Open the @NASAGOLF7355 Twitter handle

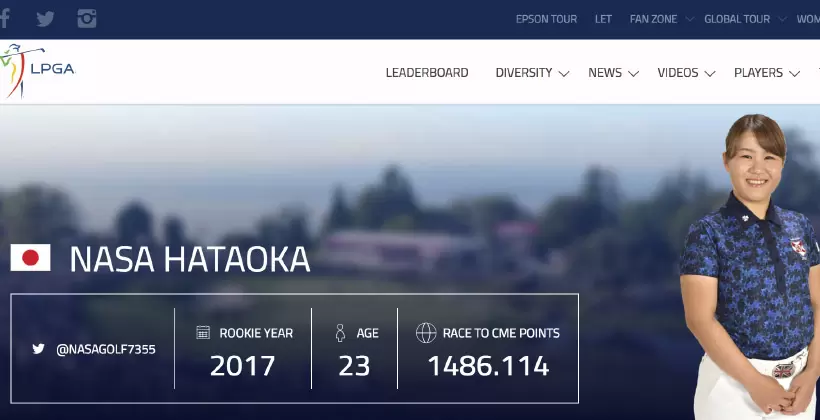[x=106, y=350]
